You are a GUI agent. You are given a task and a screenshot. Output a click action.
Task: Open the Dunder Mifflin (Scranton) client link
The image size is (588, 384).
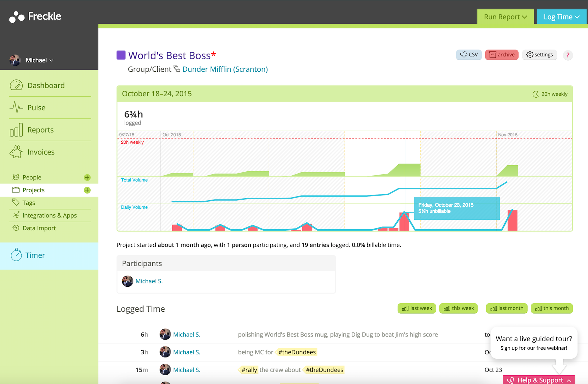click(225, 69)
